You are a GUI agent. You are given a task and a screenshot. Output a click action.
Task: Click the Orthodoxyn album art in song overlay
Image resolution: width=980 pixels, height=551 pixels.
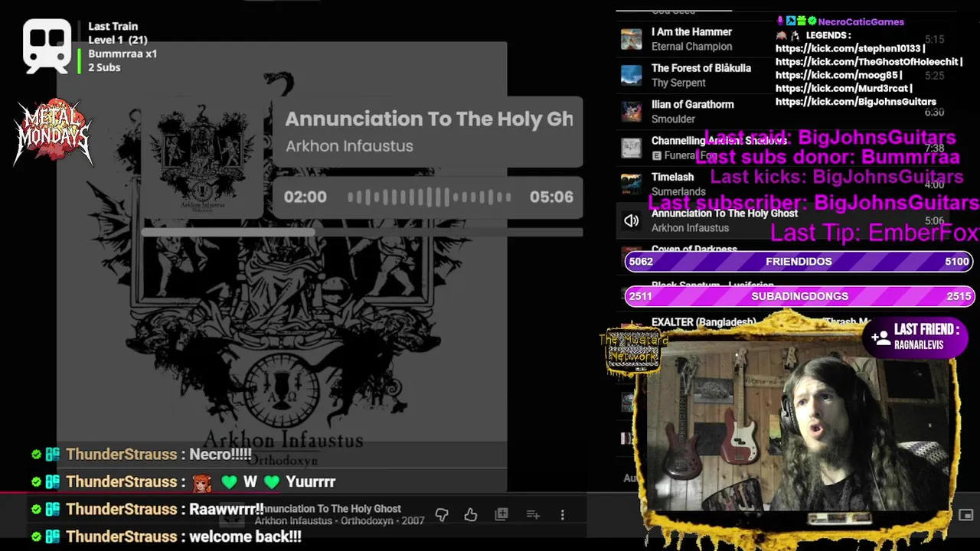tap(202, 157)
